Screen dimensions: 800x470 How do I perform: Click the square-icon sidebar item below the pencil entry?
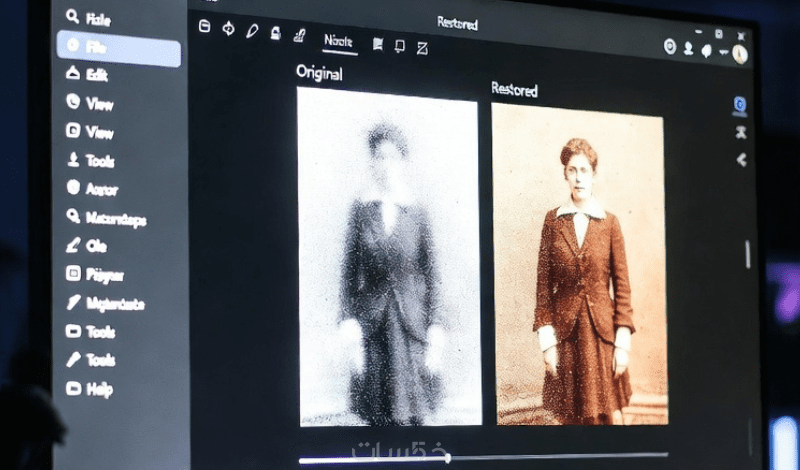tap(95, 275)
